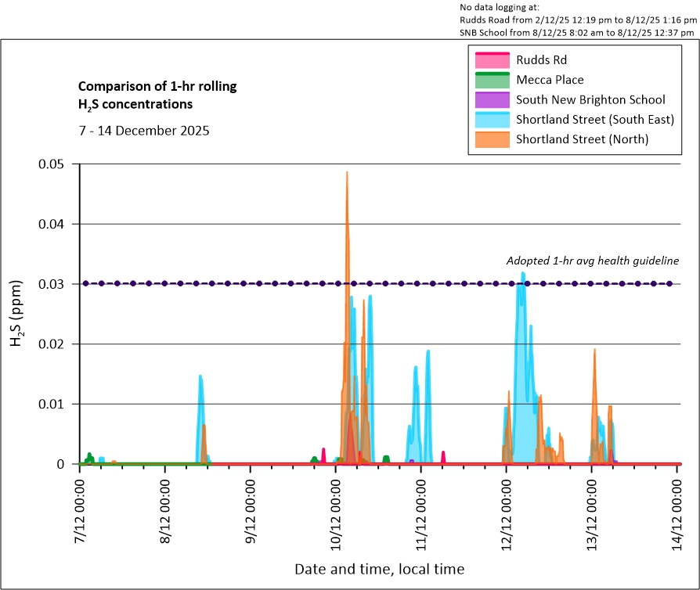The width and height of the screenshot is (700, 590).
Task: Click the tallest orange peak tip near 0.049
Action: pos(347,173)
